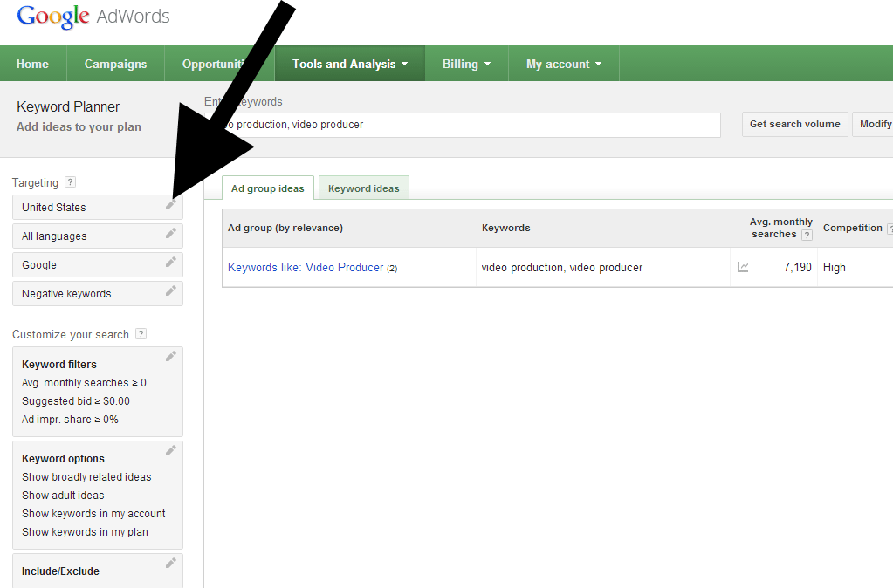
Task: Edit the United States location targeting
Action: [171, 205]
